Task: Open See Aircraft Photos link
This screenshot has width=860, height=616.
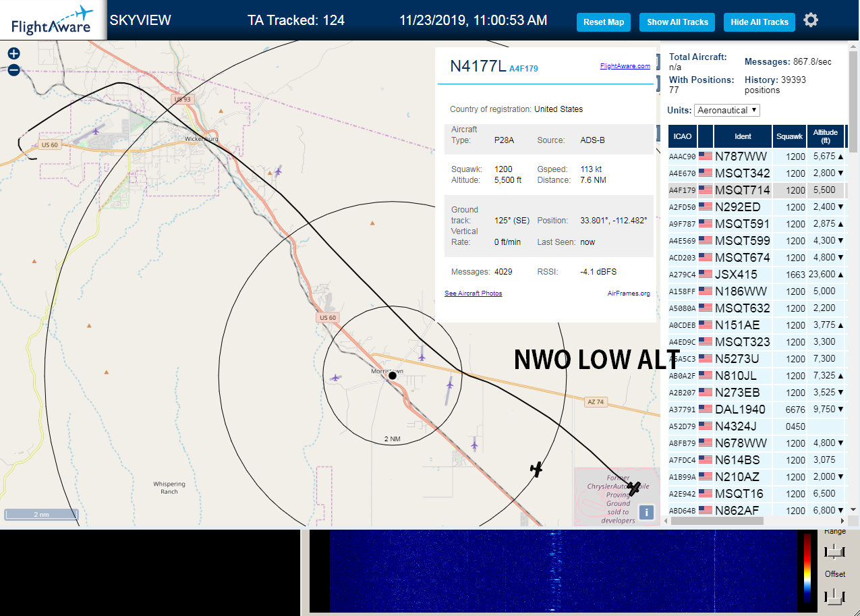Action: tap(473, 293)
